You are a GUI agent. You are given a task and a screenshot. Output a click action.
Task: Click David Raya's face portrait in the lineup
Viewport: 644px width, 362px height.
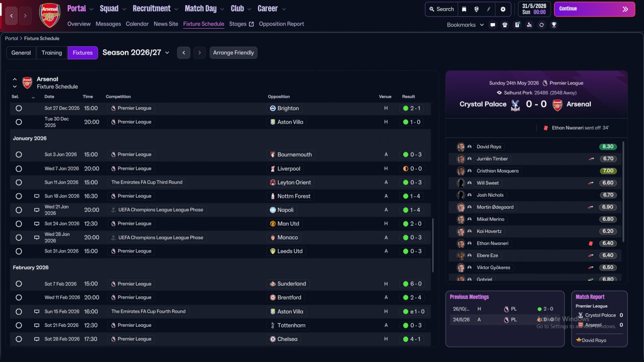tap(460, 147)
